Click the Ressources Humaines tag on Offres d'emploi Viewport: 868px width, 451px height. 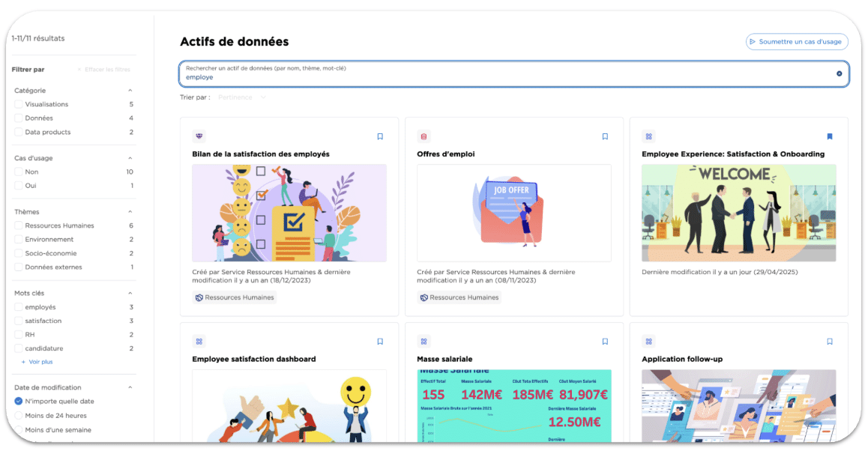point(459,297)
